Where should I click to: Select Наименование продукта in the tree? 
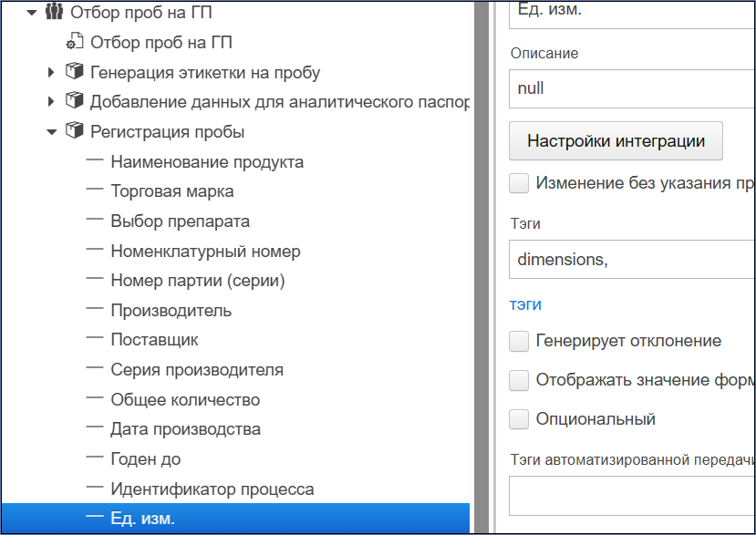click(207, 162)
